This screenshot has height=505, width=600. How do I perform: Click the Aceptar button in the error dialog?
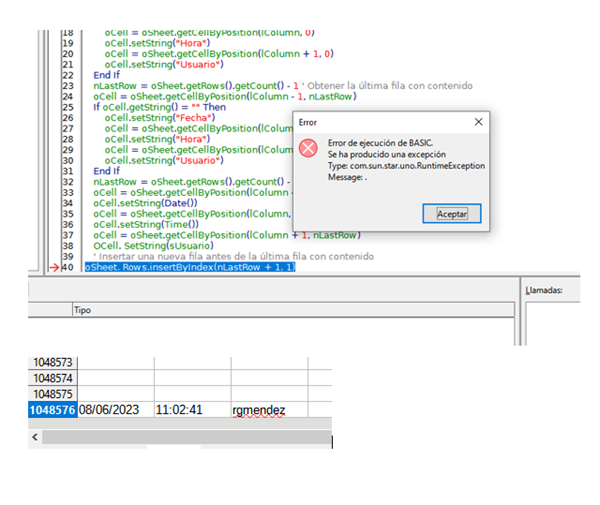click(459, 214)
